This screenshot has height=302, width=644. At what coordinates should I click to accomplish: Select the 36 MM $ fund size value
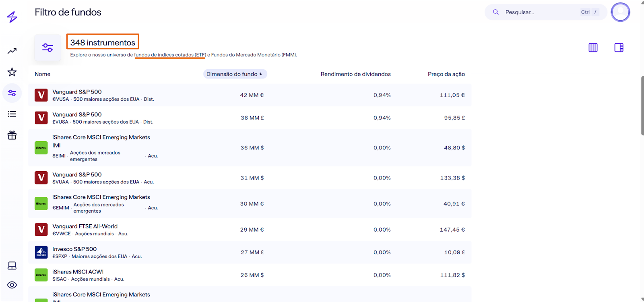pos(252,148)
